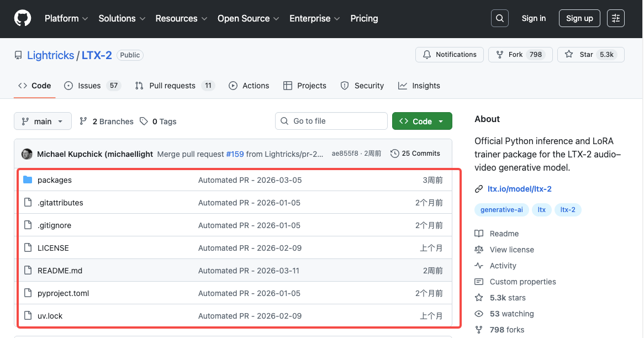View the 0 Tags link

click(x=158, y=122)
